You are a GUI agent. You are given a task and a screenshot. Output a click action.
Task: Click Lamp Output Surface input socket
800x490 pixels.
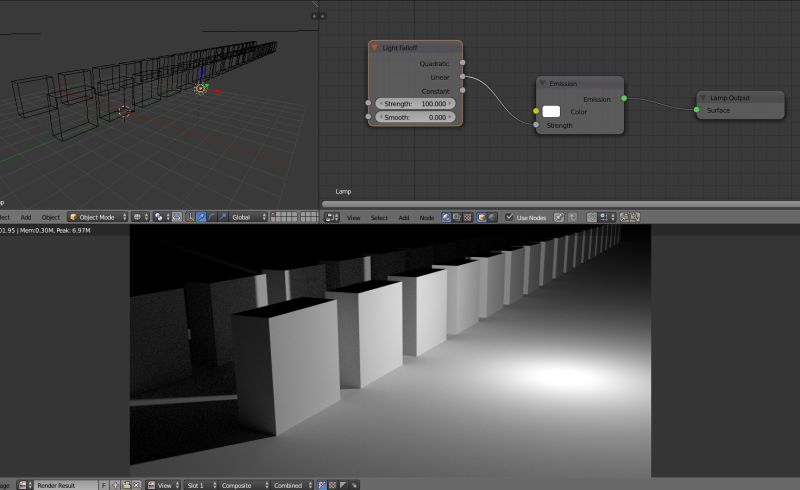(696, 110)
